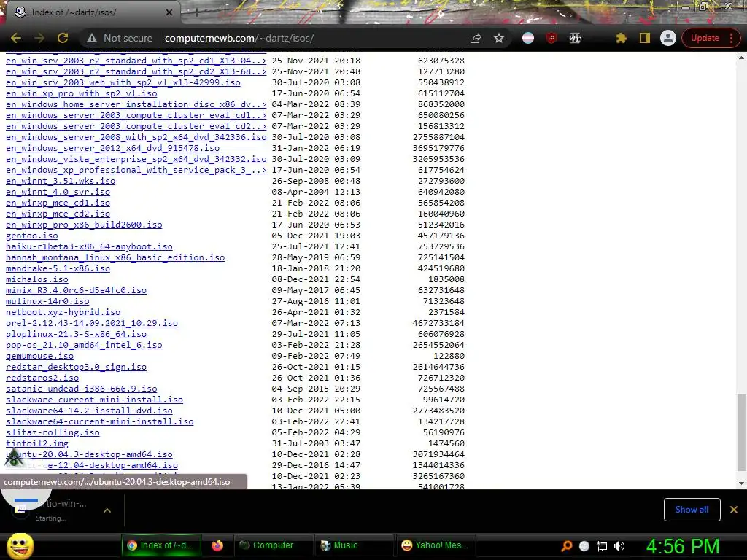The image size is (747, 560).
Task: Download pop-os_21.10_amd64_intel_6.iso
Action: click(x=84, y=345)
